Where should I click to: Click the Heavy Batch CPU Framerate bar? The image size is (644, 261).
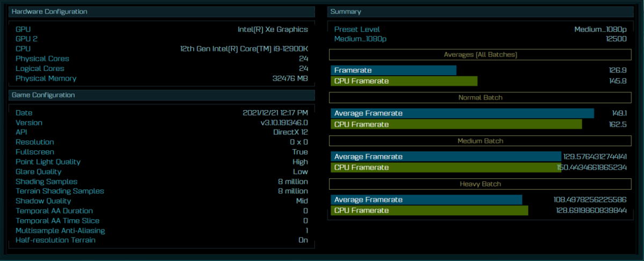point(429,211)
